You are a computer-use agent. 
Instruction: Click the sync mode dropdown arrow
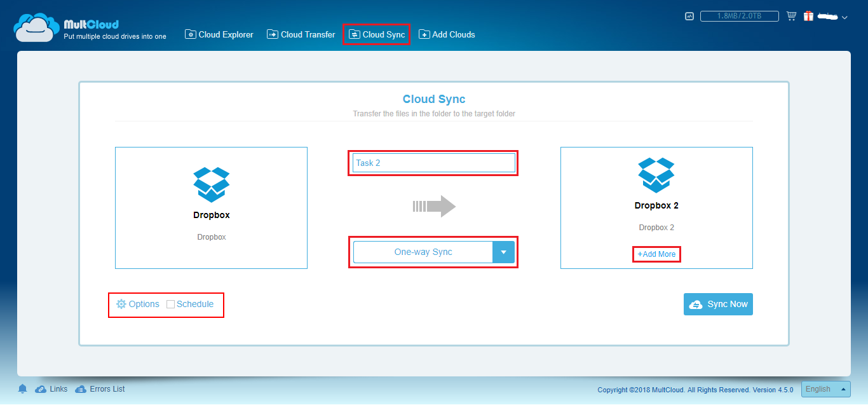coord(503,252)
